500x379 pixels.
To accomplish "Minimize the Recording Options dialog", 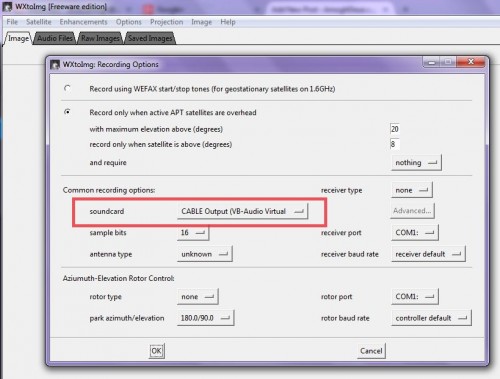I will point(432,62).
